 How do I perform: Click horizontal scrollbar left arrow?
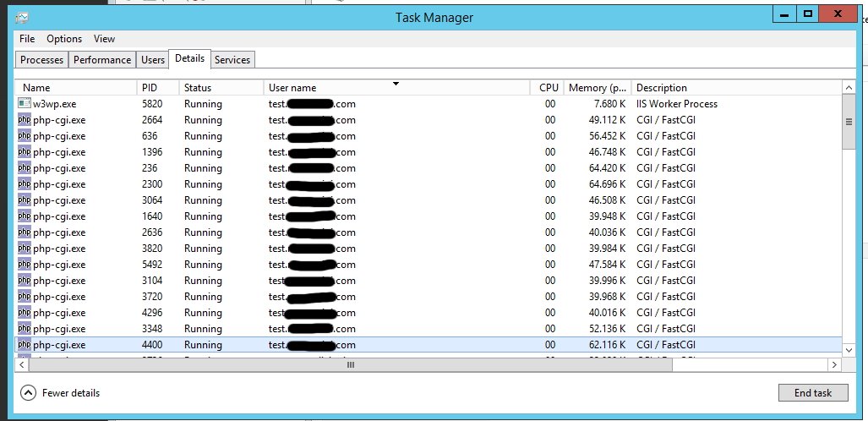pyautogui.click(x=22, y=365)
